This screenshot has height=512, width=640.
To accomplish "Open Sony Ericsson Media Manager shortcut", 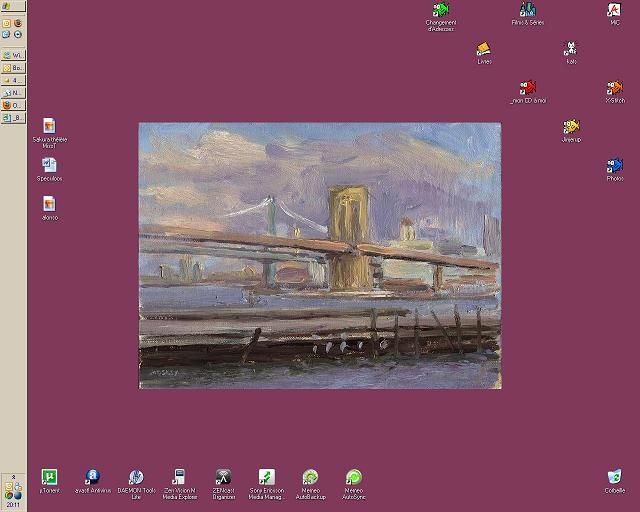I will [267, 484].
